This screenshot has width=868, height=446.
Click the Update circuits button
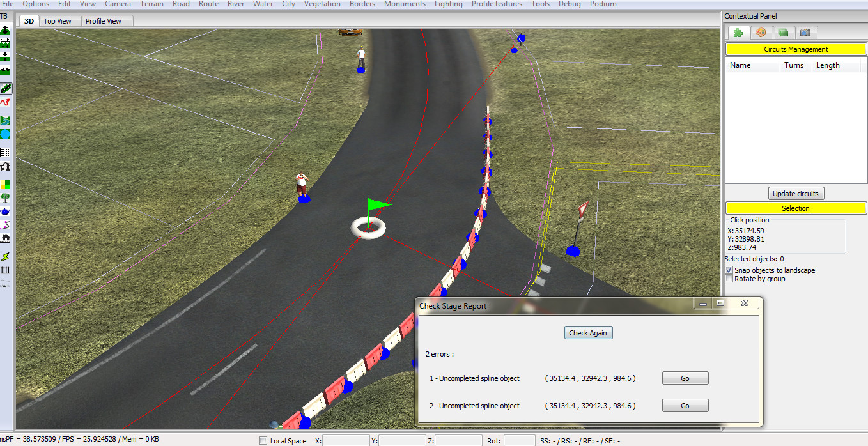tap(796, 194)
